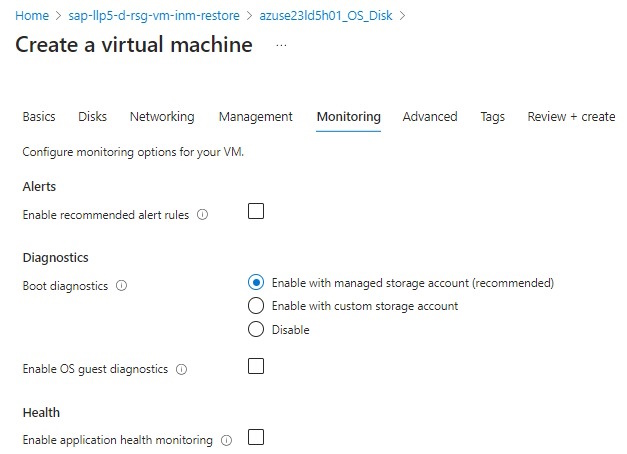Click the Alerts section heading
Screen dimensions: 627x454
click(39, 187)
